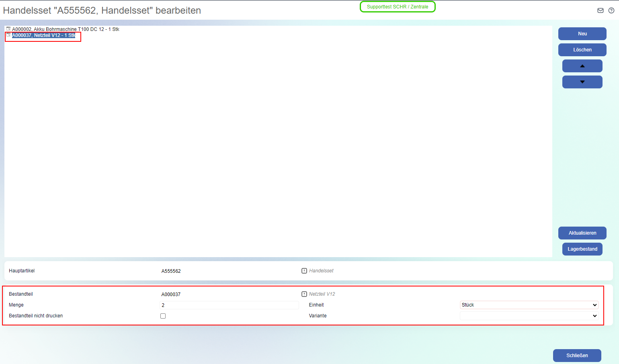Select the A000002 Akku Bohrmaschine T100 row
This screenshot has width=619, height=364.
(66, 29)
